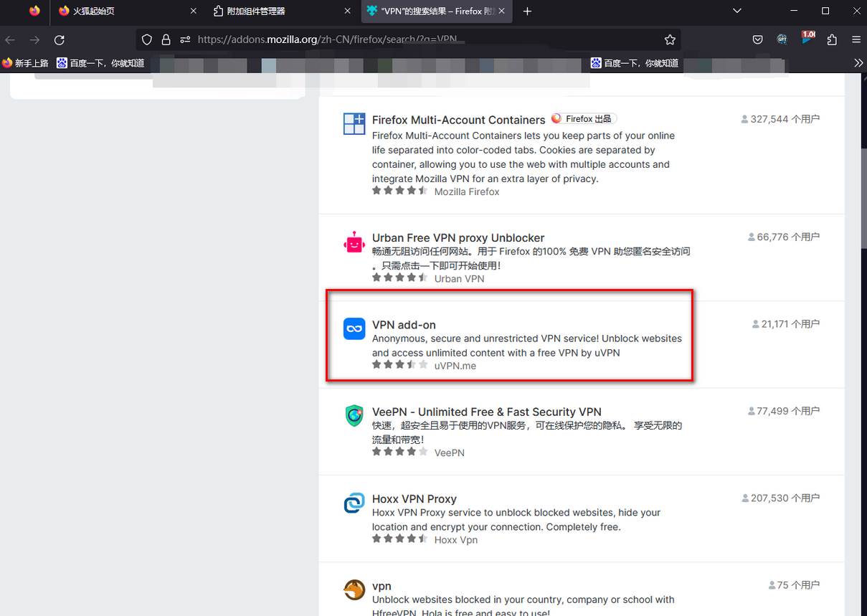This screenshot has width=867, height=616.
Task: Open the Urban Free VPN proxy Unblocker link
Action: point(458,238)
